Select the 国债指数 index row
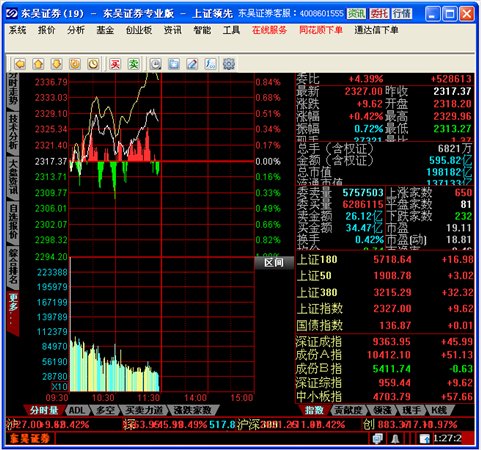Screen dimensions: 481x450 pyautogui.click(x=385, y=325)
